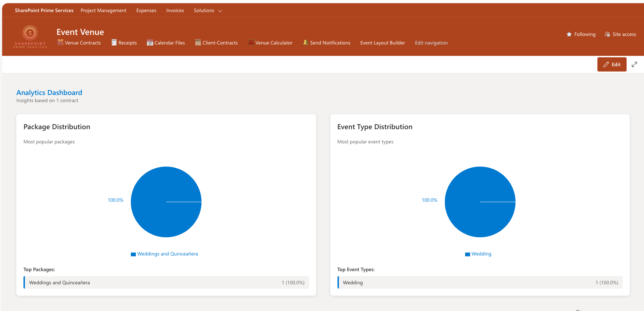Open the Send Notifications navigation link
This screenshot has height=311, width=644.
pos(330,43)
